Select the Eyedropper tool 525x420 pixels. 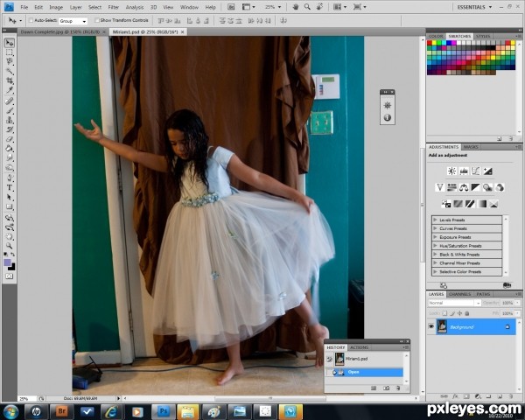(x=10, y=90)
